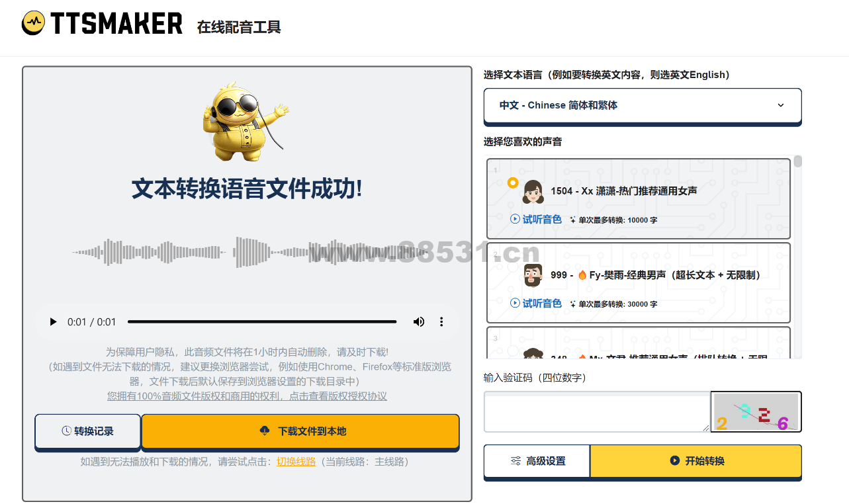This screenshot has width=849, height=504.
Task: Click 下载文件到本地 download button
Action: coord(300,431)
